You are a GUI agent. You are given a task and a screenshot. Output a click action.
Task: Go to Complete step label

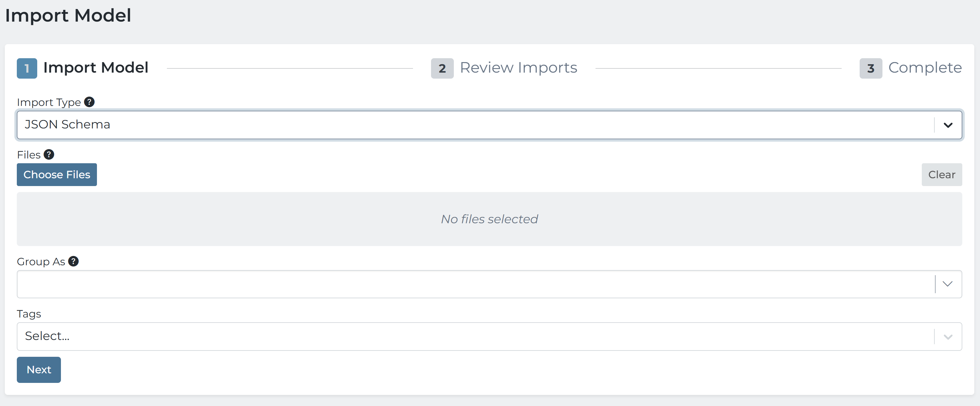[925, 68]
